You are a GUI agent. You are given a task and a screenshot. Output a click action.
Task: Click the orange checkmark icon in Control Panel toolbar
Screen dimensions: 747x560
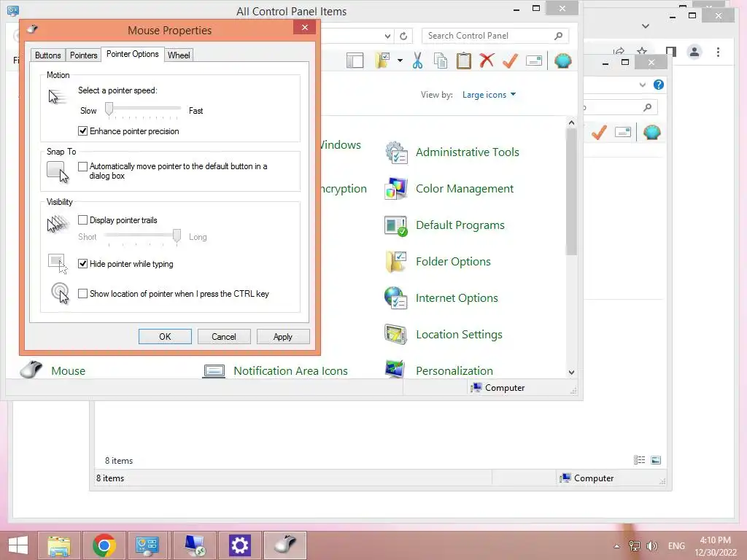tap(510, 61)
